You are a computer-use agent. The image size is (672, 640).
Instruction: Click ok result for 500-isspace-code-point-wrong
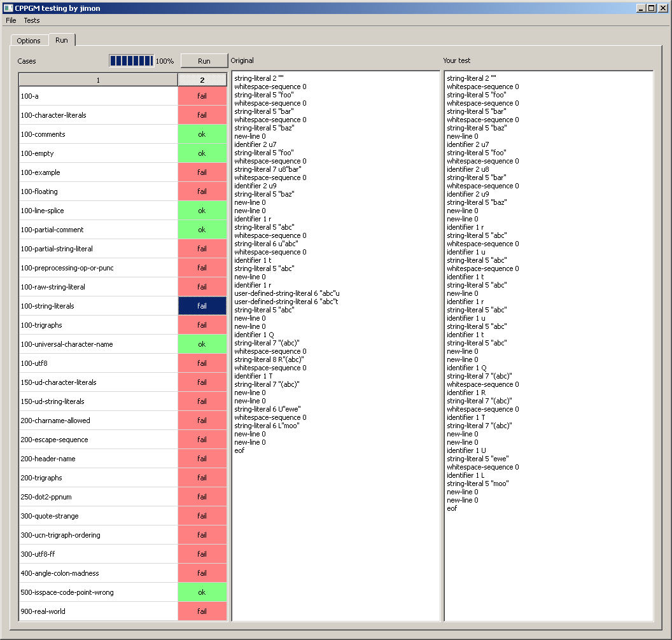[202, 592]
